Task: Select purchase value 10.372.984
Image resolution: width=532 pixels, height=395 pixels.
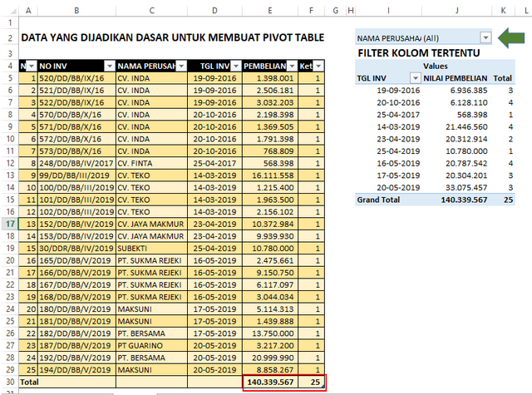Action: point(270,224)
